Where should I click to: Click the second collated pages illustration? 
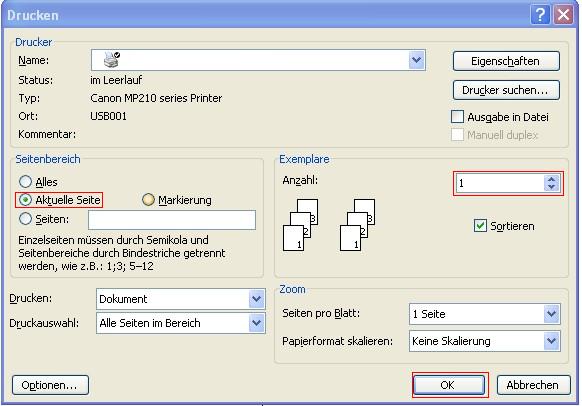[357, 225]
